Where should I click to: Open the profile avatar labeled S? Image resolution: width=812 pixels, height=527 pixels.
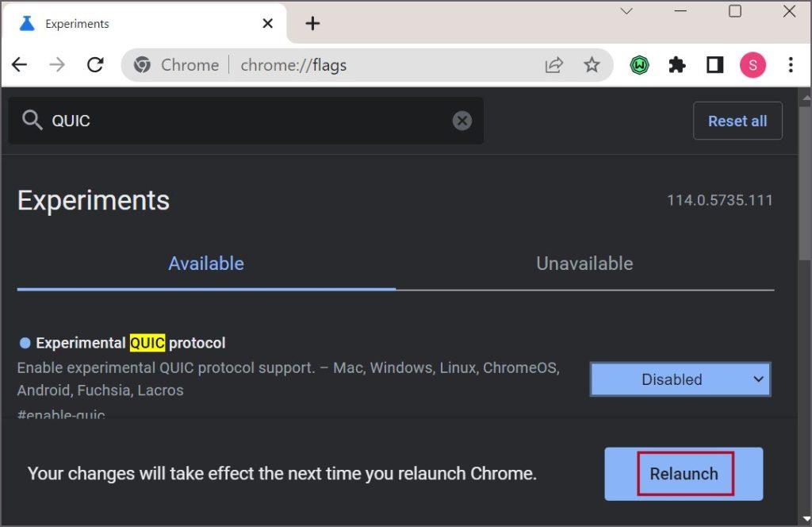point(753,65)
